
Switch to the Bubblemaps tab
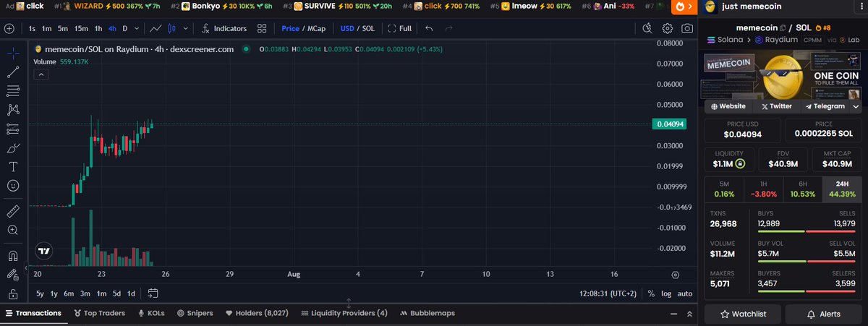[x=427, y=313]
